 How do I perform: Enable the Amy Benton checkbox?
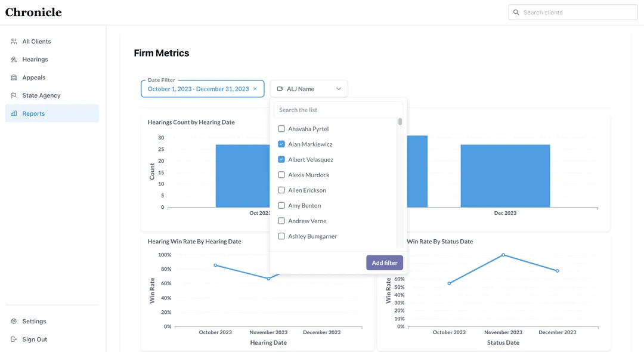[x=281, y=205]
